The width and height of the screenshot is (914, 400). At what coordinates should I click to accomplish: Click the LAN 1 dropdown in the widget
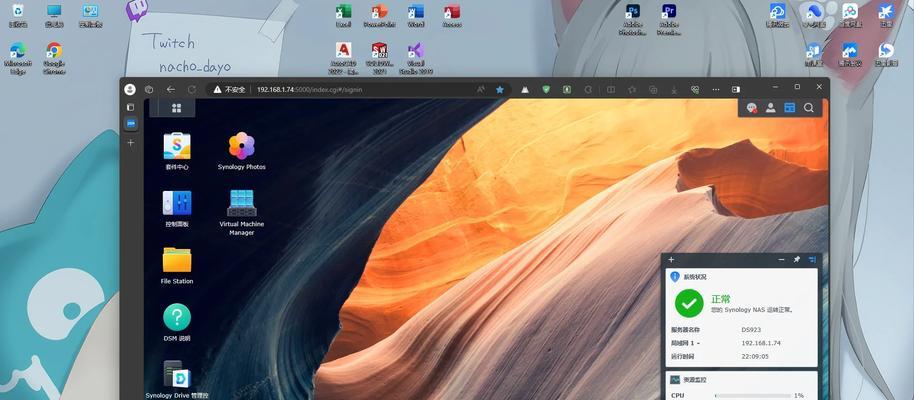tap(686, 343)
